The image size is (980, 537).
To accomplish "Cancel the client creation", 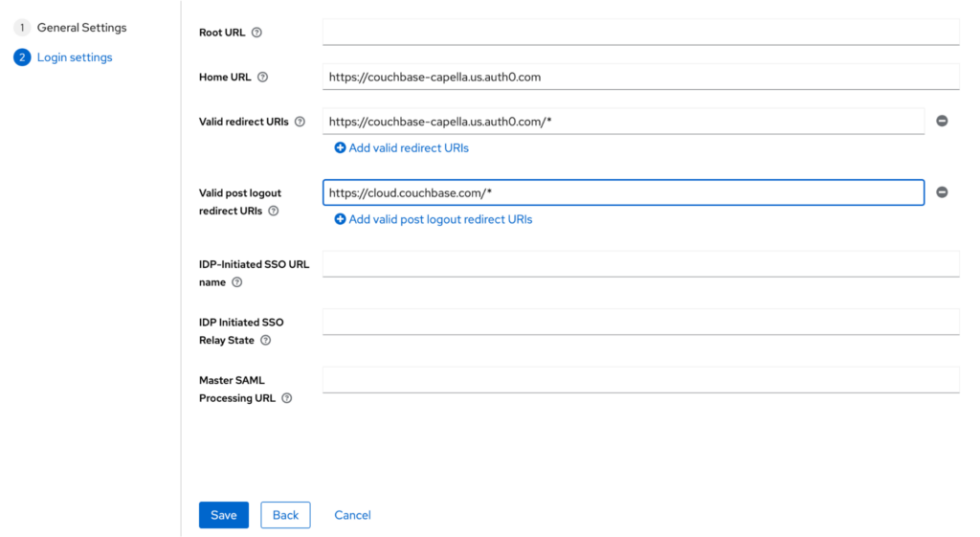I will click(352, 515).
